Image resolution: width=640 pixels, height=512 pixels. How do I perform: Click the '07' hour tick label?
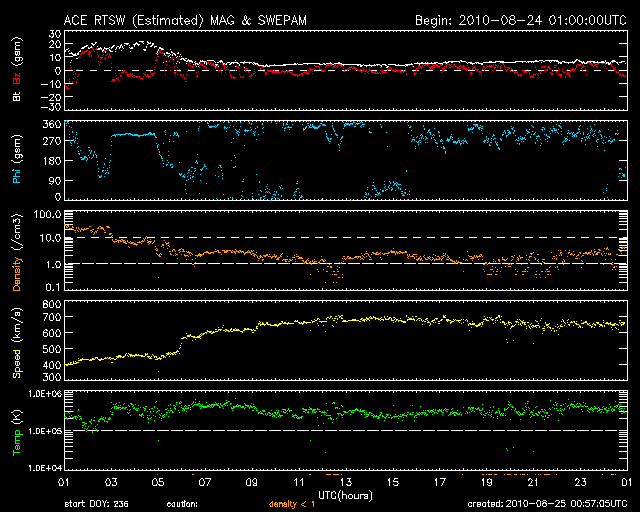tap(204, 482)
